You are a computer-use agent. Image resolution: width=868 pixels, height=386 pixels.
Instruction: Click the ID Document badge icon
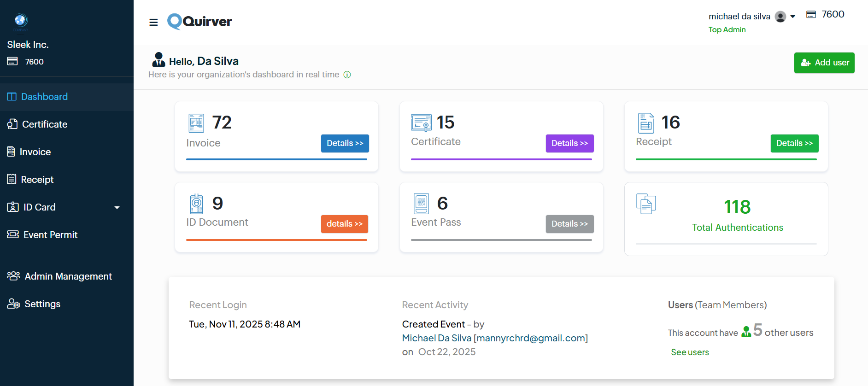(196, 204)
